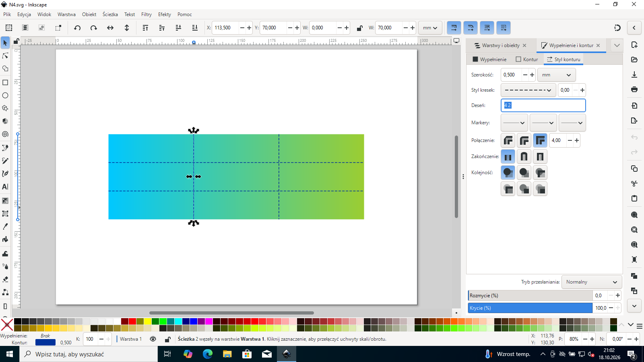644x362 pixels.
Task: Click Rotate 90 degrees counter-clockwise icon
Action: 77,28
